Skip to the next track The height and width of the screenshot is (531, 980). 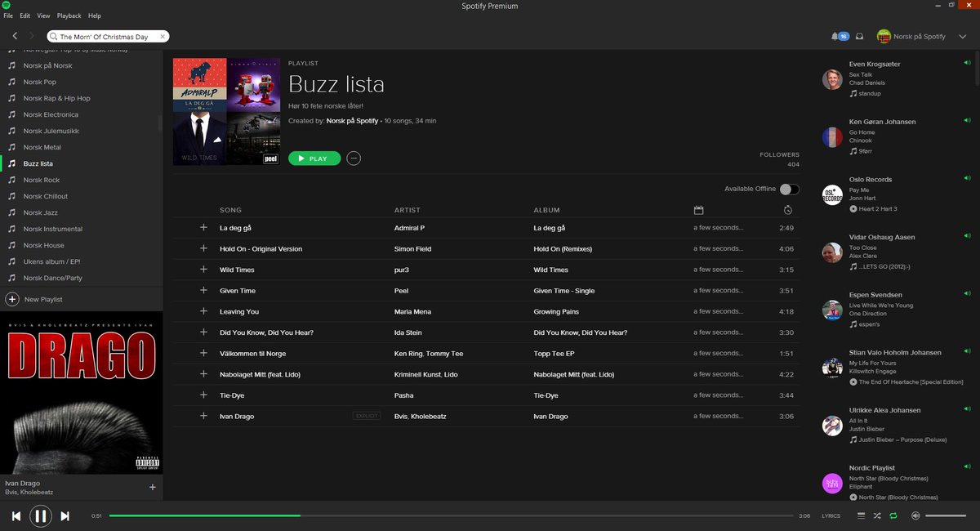pyautogui.click(x=65, y=515)
